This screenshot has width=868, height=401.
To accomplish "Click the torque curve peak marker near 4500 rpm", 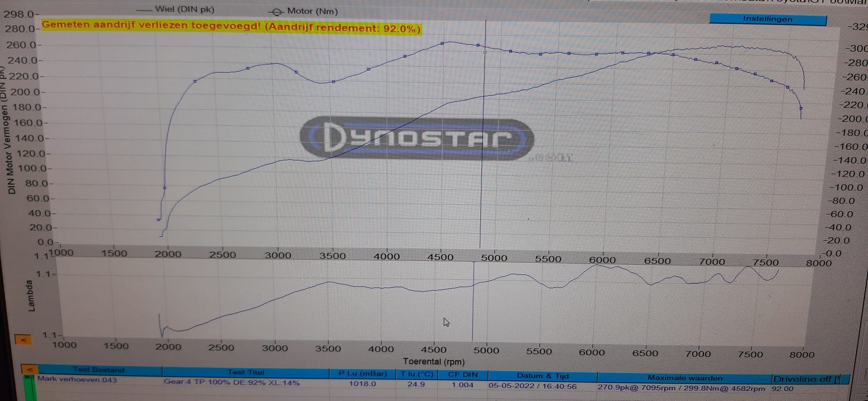I will point(442,43).
